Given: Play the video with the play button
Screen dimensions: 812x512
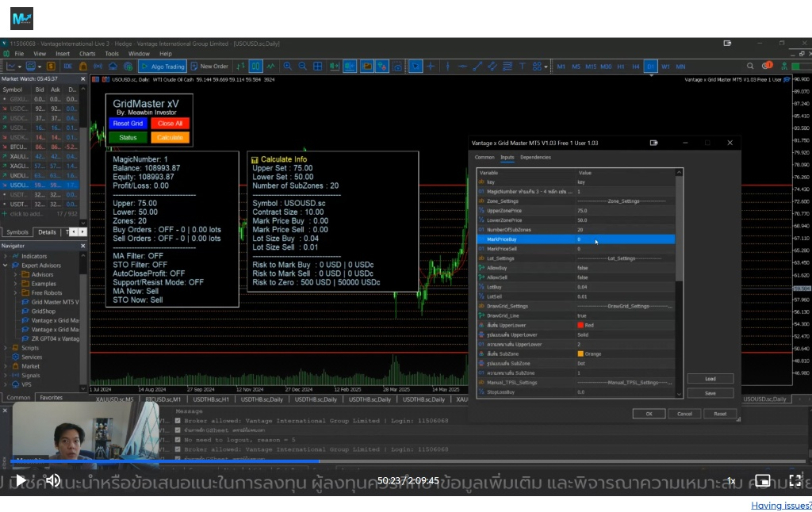Looking at the screenshot, I should (21, 480).
